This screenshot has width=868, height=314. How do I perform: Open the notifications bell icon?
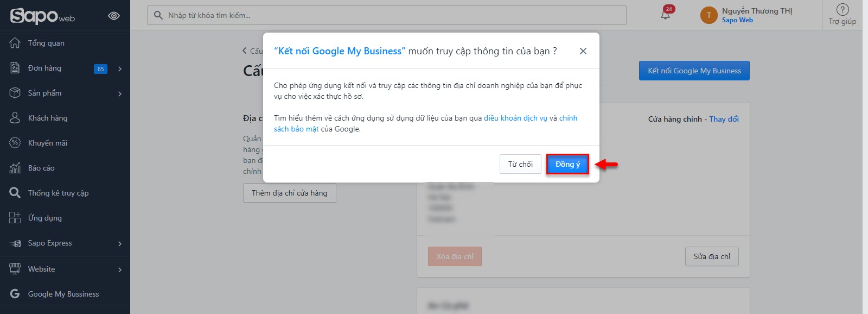[x=665, y=15]
